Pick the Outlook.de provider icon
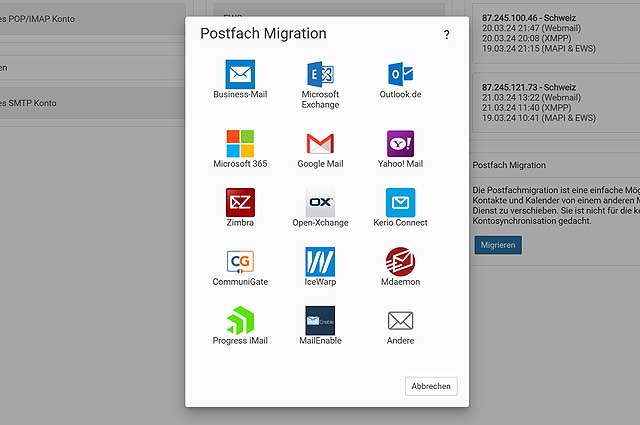This screenshot has height=425, width=640. (400, 74)
